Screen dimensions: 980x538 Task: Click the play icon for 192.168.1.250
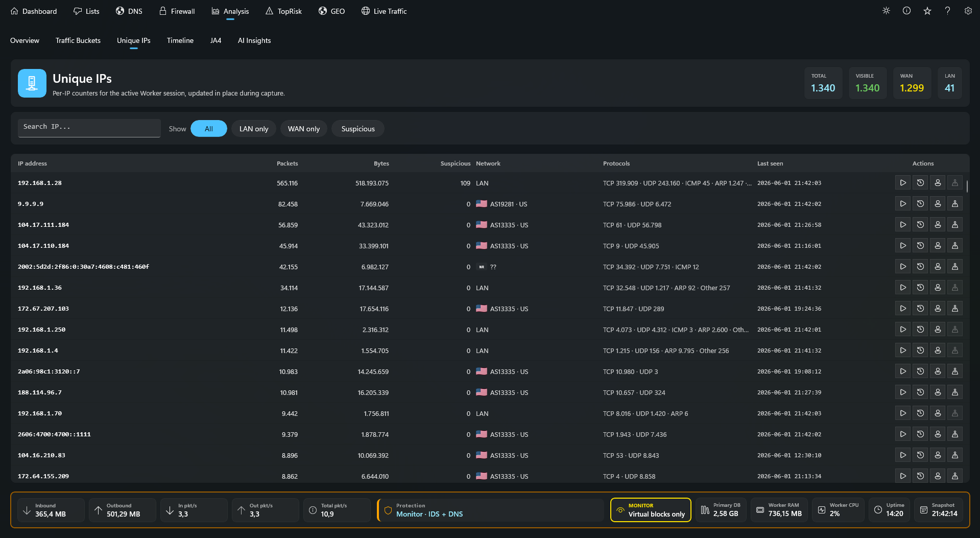coord(903,330)
